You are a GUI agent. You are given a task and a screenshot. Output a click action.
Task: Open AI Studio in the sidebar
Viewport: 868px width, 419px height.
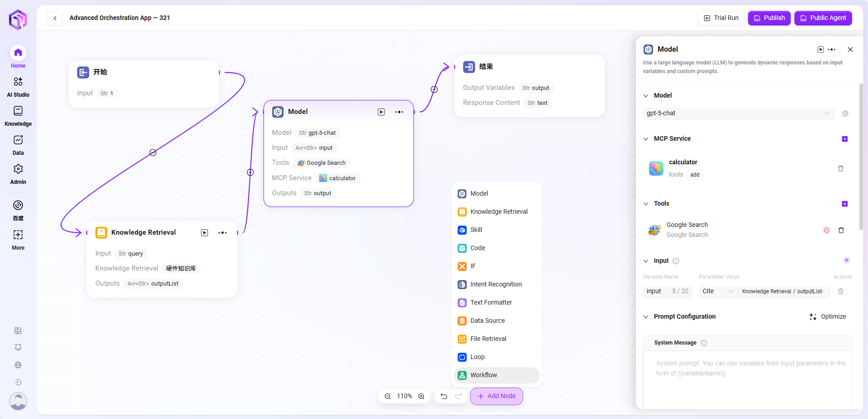pyautogui.click(x=18, y=82)
